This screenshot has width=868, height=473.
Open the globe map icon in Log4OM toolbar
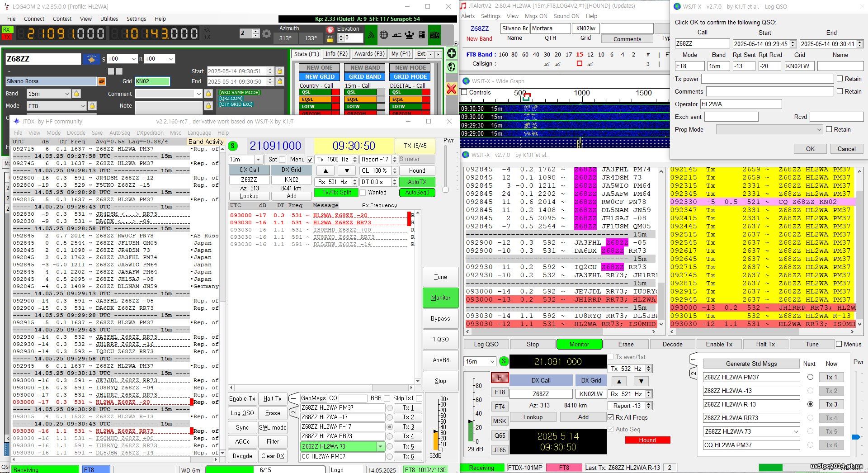pyautogui.click(x=383, y=34)
